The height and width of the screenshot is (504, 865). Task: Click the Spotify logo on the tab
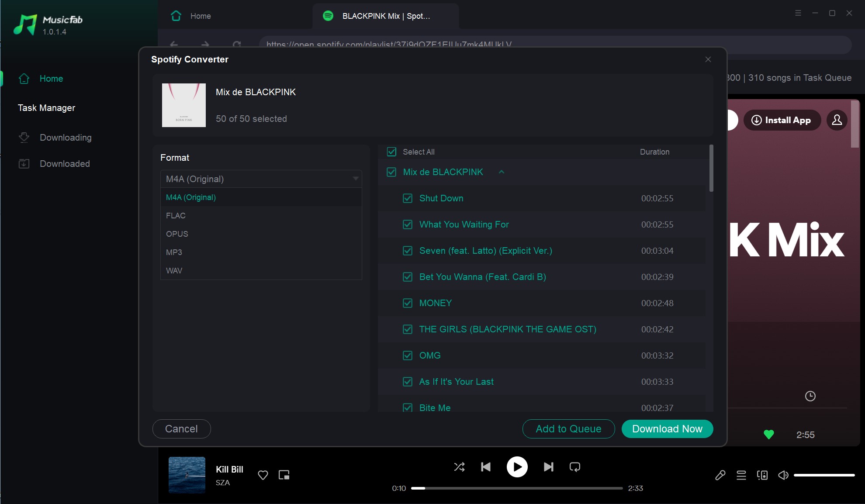(x=328, y=16)
